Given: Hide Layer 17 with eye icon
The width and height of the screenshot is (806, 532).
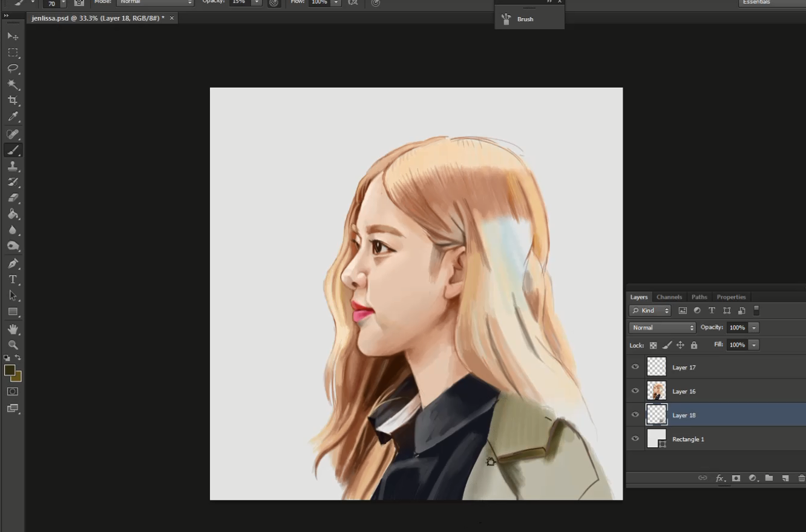Looking at the screenshot, I should (x=635, y=367).
